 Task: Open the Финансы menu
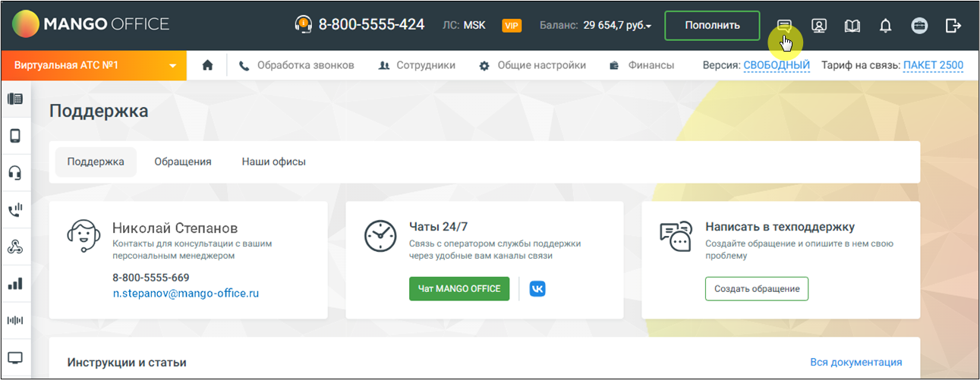click(641, 65)
